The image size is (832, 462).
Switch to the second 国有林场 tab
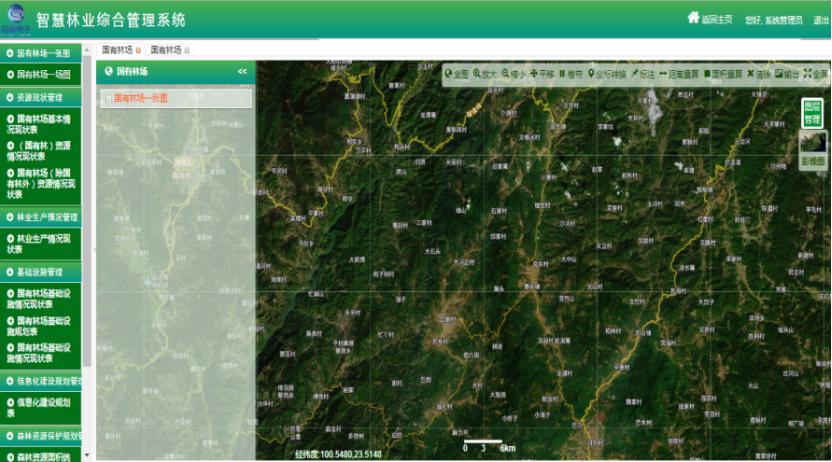[167, 50]
